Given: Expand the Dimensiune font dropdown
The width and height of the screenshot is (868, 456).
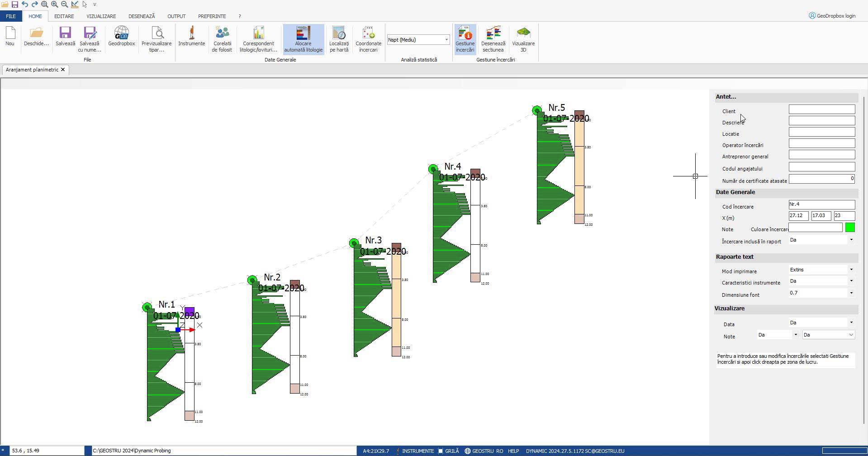Looking at the screenshot, I should 851,293.
